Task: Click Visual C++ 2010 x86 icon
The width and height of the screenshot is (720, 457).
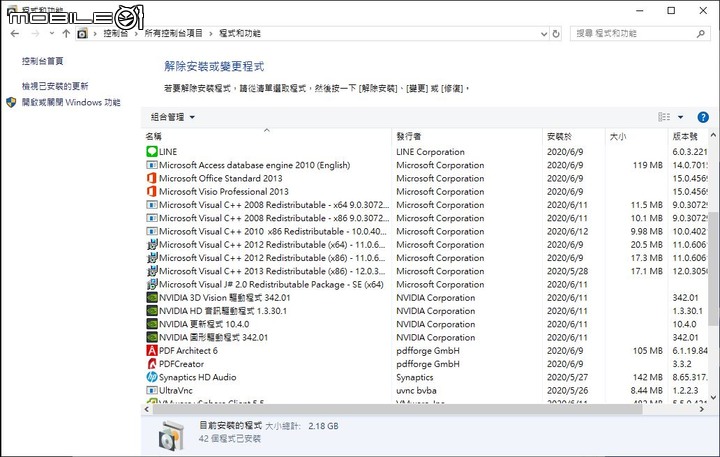Action: tap(152, 231)
